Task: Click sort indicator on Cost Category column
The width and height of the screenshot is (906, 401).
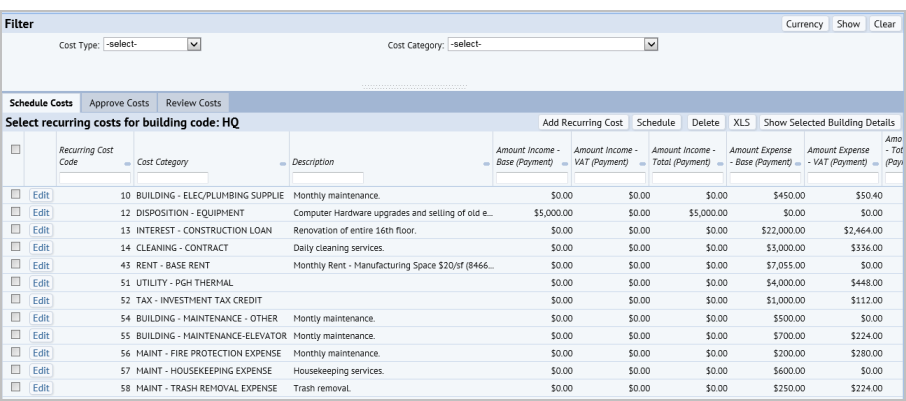Action: click(284, 163)
